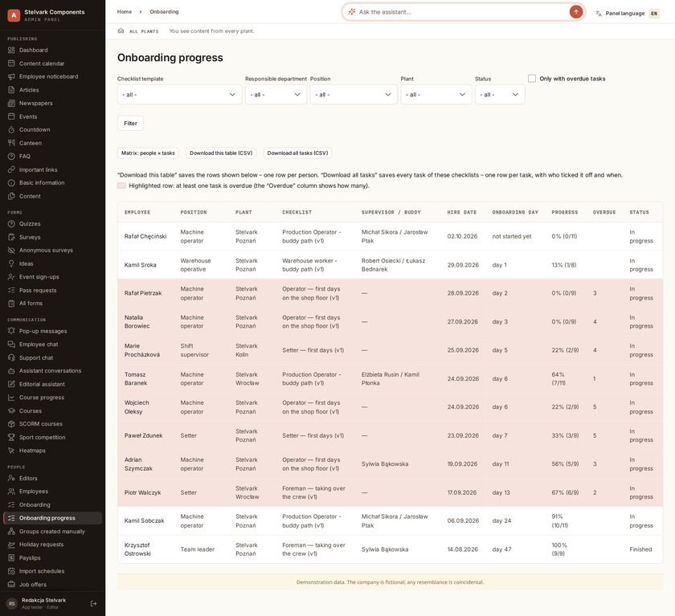675x616 pixels.
Task: Click Kamil Sobczak's day 24 cell
Action: click(502, 520)
